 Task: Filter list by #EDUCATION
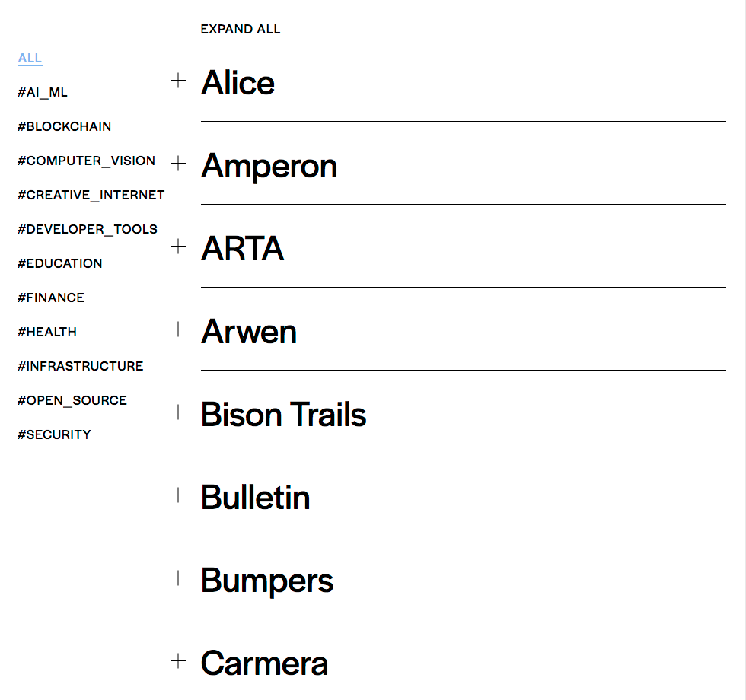(x=59, y=264)
